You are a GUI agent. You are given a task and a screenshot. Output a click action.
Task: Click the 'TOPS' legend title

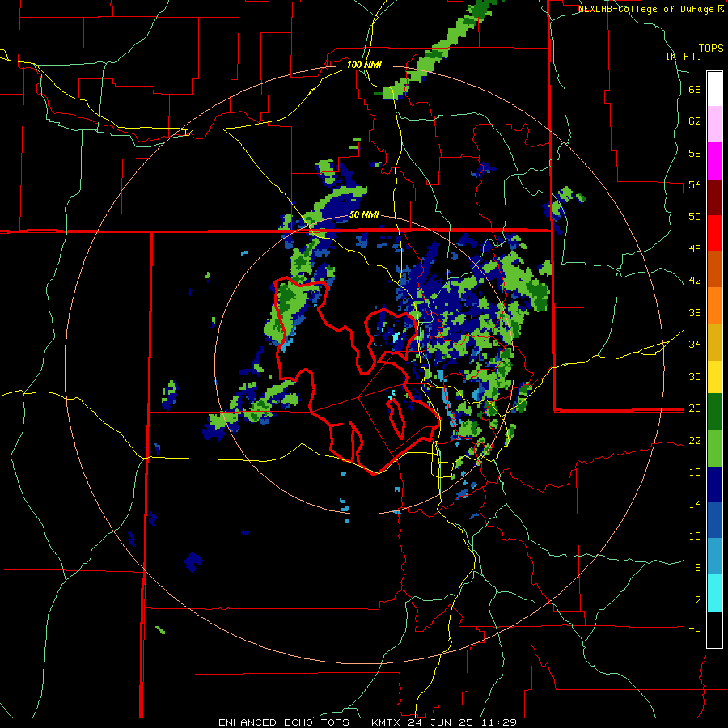[711, 48]
